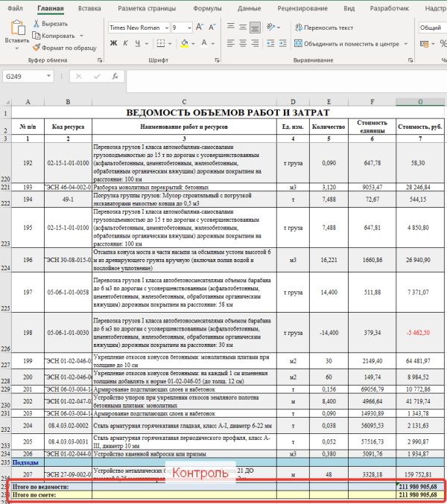This screenshot has height=504, width=447.
Task: Click the insert function fx icon
Action: click(x=115, y=76)
